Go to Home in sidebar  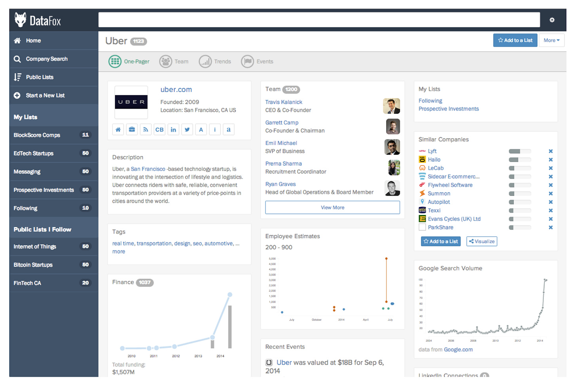tap(54, 41)
